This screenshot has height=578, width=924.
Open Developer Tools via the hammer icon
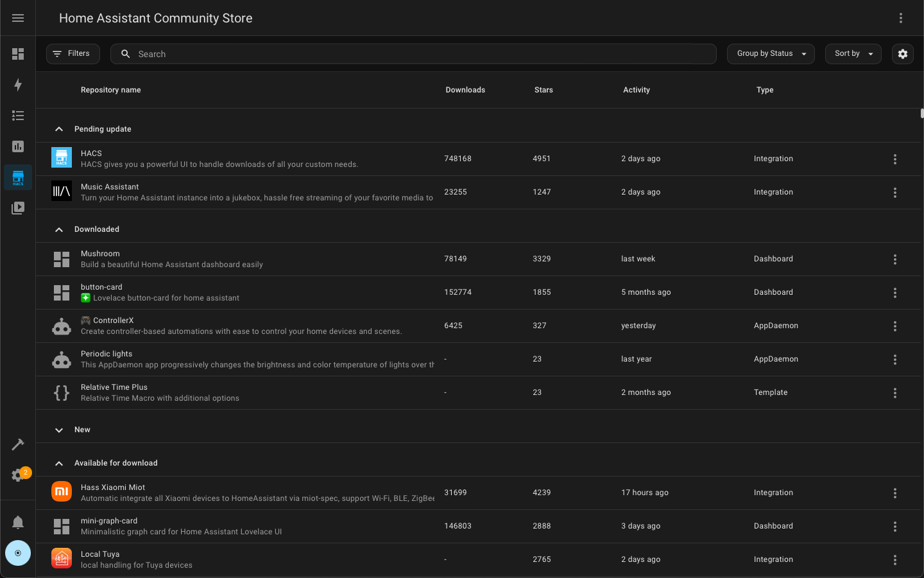(x=18, y=444)
